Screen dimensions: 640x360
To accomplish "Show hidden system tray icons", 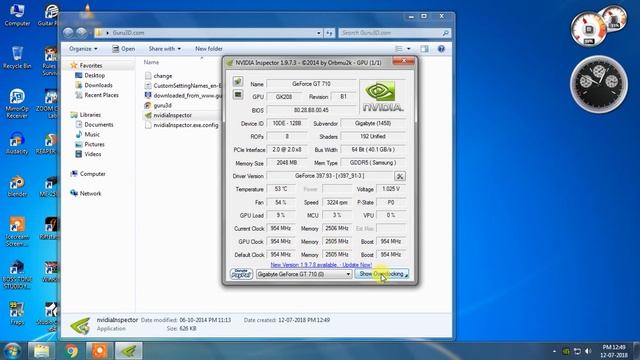I will pyautogui.click(x=554, y=351).
